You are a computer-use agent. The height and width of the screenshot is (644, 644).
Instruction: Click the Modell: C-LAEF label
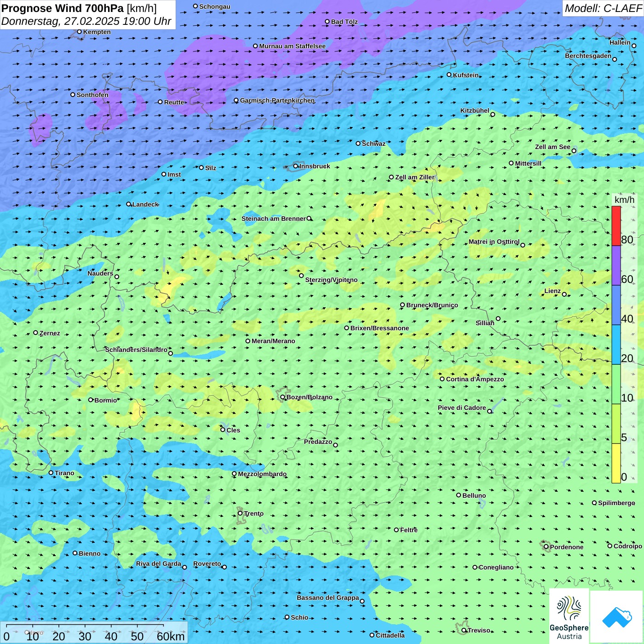click(x=603, y=8)
